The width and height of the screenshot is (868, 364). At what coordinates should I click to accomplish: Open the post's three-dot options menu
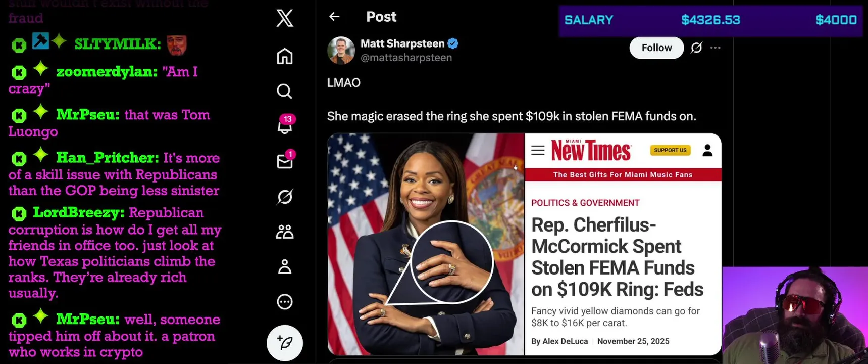point(715,48)
